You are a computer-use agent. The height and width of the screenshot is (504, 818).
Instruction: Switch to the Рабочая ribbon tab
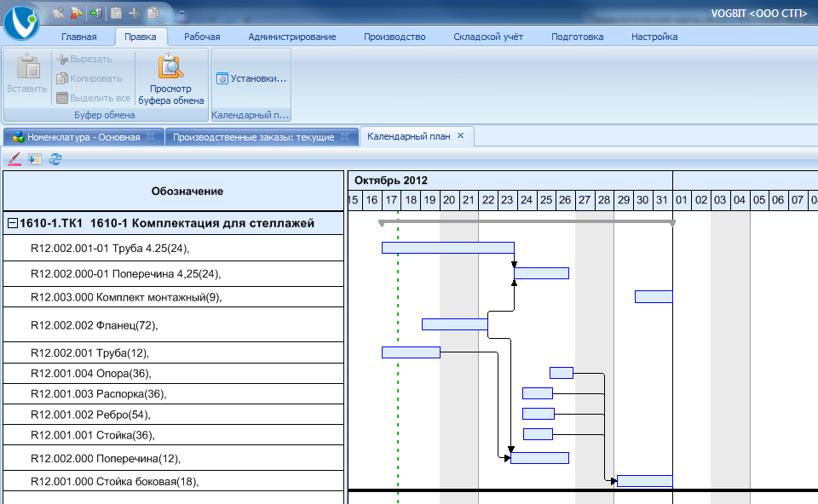point(202,37)
